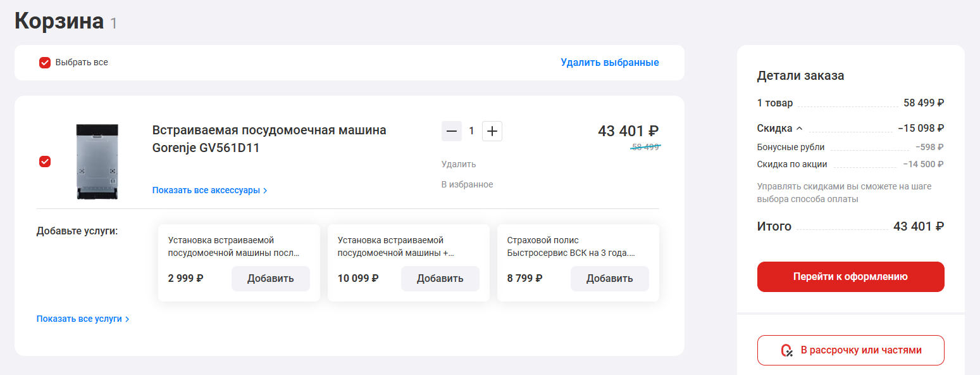
Task: Uncheck the "Выбрать все" checkbox
Action: point(44,62)
